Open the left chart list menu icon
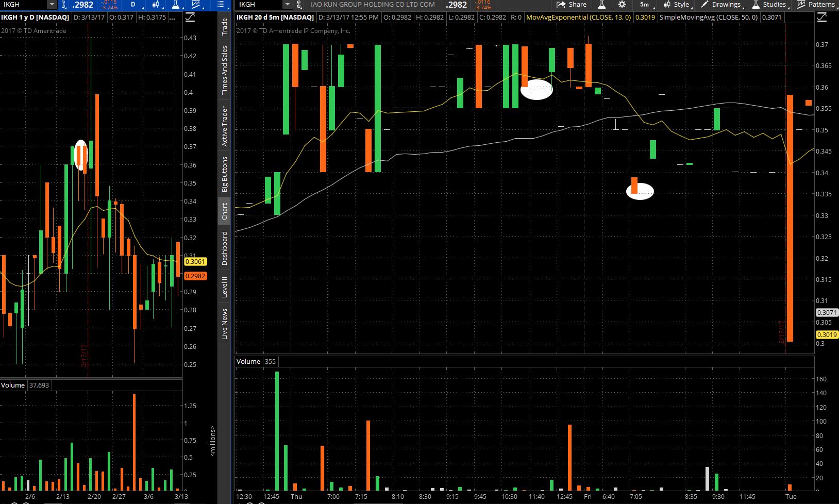The image size is (839, 504). coord(221,5)
